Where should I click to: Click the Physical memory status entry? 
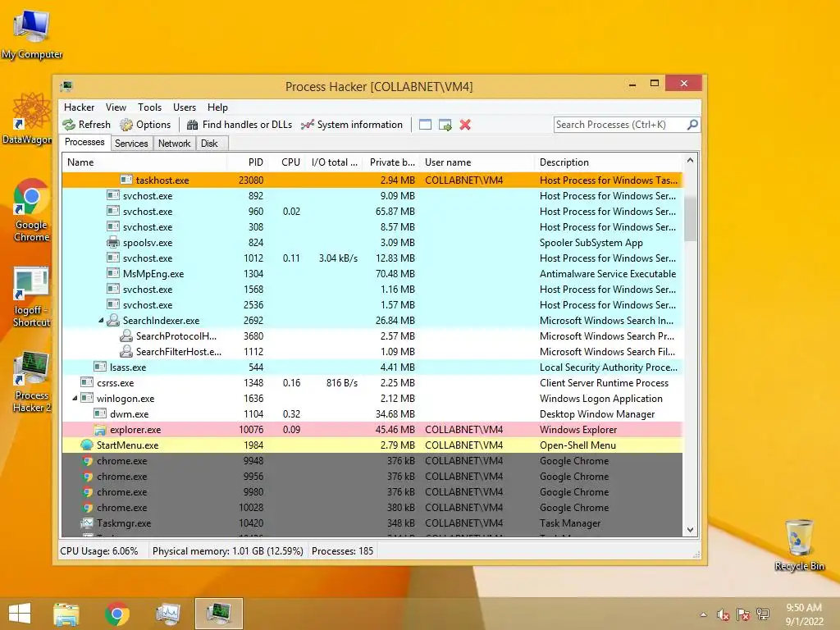coord(228,550)
